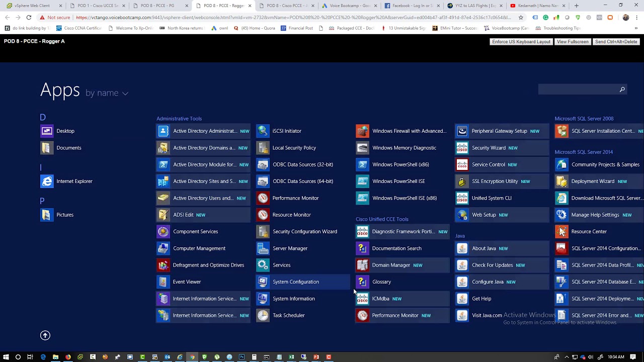Launch Defragment and Optimize Drives icon
644x362 pixels.
(163, 265)
